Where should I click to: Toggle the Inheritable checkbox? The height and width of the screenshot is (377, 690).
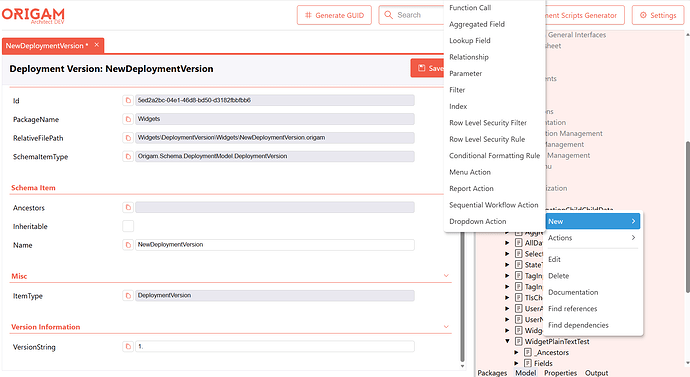coord(128,226)
